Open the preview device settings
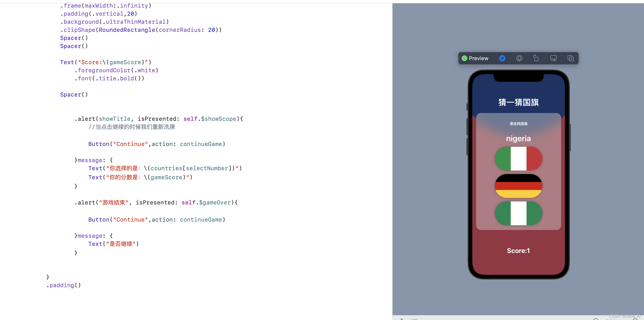The image size is (644, 320). point(553,58)
